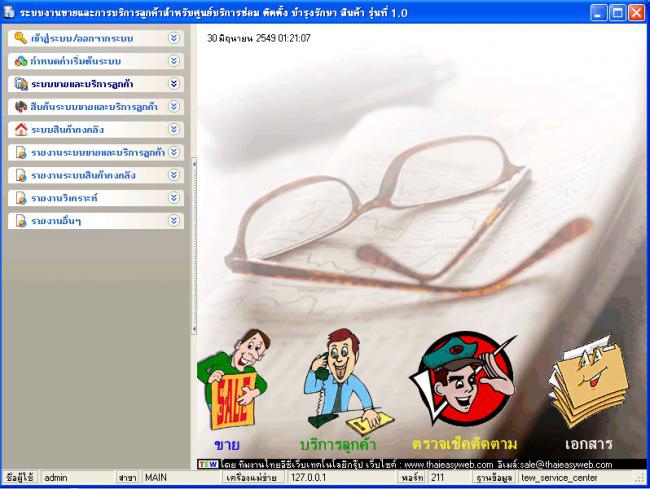Click the sidebar splitter collapse handle
The width and height of the screenshot is (650, 489).
tap(194, 247)
